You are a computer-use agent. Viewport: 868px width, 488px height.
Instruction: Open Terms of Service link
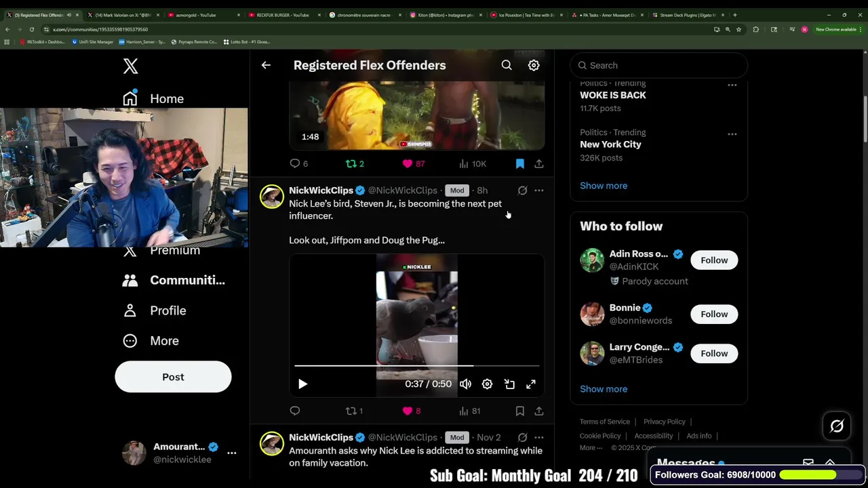pos(605,422)
